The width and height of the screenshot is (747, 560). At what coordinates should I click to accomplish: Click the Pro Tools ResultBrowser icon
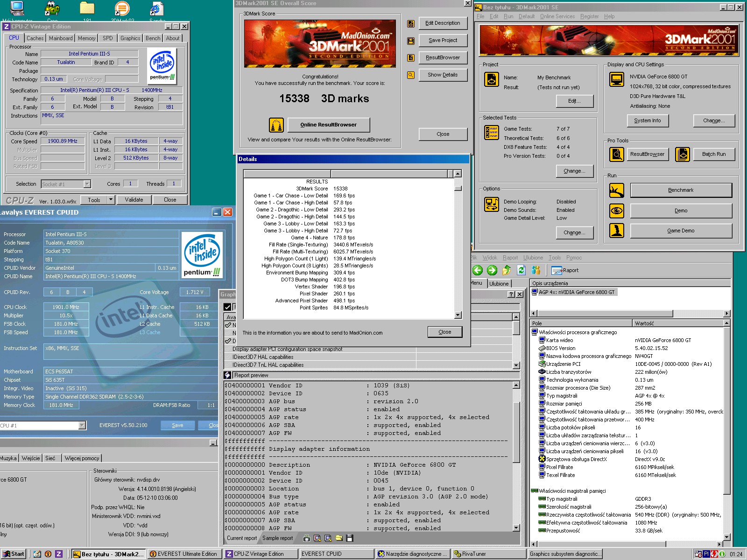[617, 154]
